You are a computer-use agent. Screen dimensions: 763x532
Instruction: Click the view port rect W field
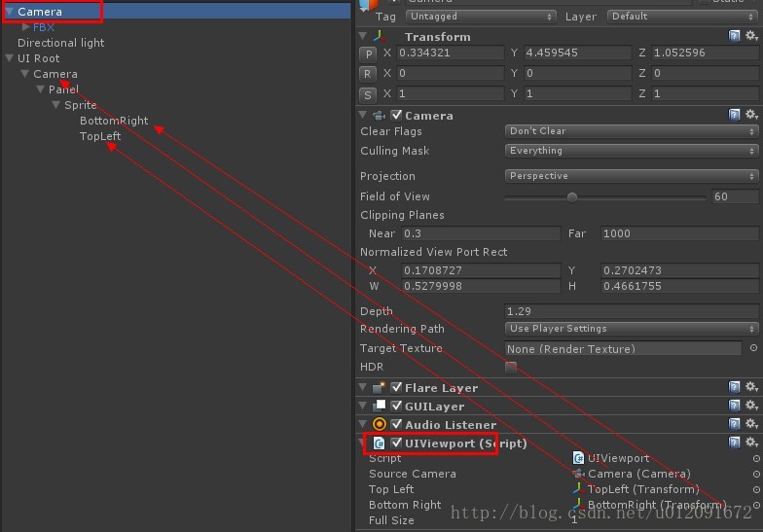[481, 286]
